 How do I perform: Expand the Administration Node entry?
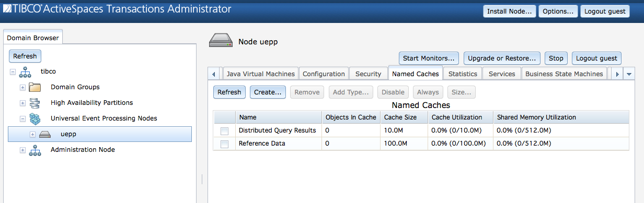(x=22, y=150)
